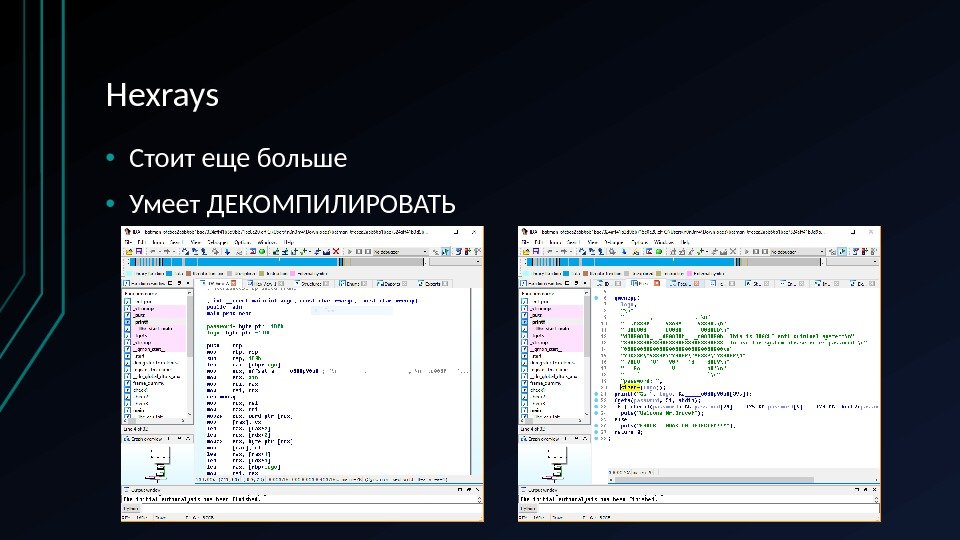The height and width of the screenshot is (540, 960).
Task: Click the Save icon in left IDA window
Action: click(139, 252)
